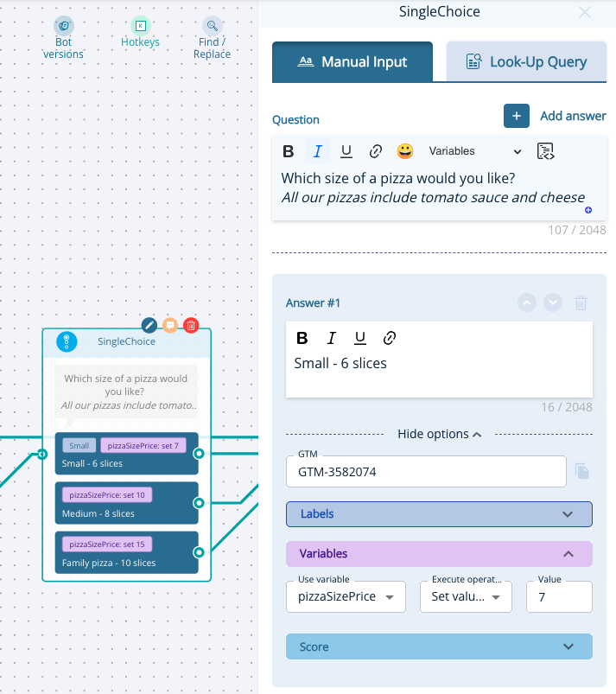Screen dimensions: 616x694
Task: Open the pizzaSizePrice variable dropdown
Action: (x=346, y=596)
